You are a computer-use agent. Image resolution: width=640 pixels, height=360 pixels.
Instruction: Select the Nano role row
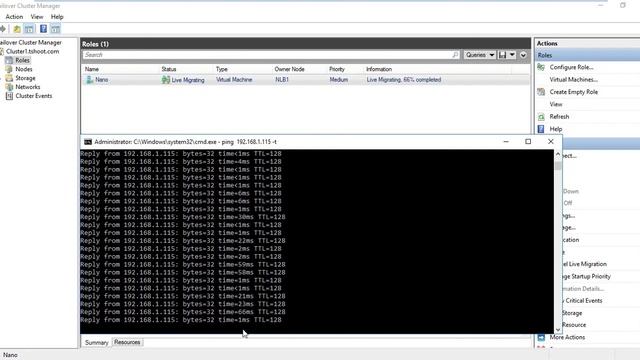[305, 80]
